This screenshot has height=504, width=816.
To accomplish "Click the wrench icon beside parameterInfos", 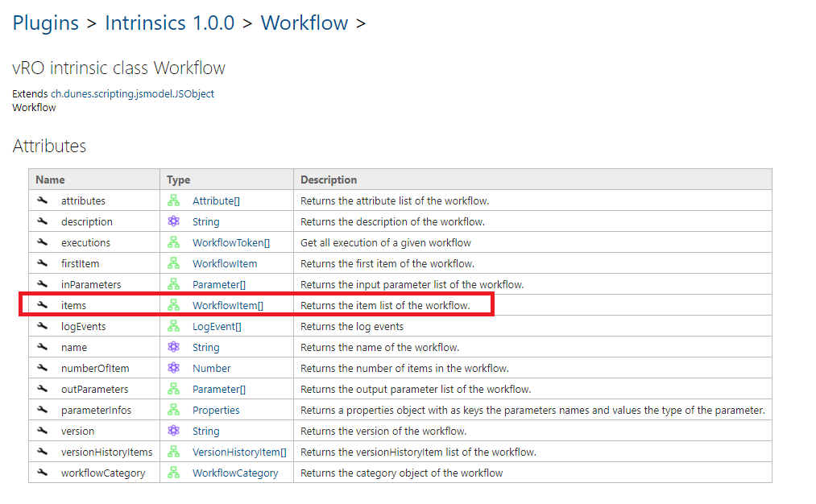I will 42,409.
